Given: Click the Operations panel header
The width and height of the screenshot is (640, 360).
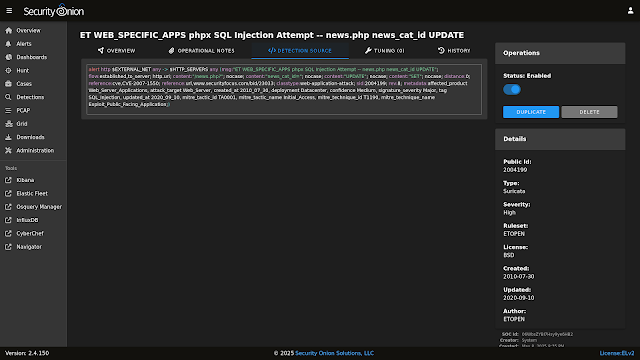Looking at the screenshot, I should tap(560, 53).
